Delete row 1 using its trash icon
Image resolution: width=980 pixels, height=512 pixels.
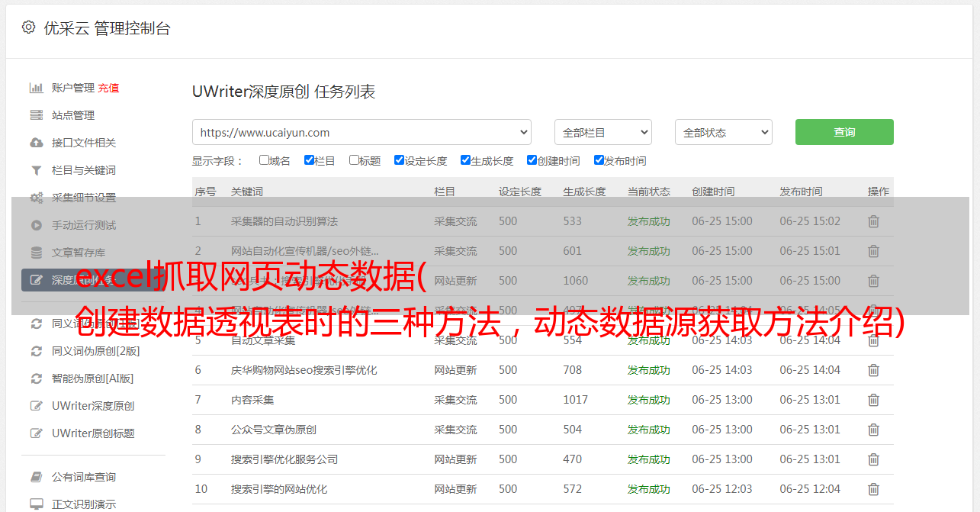pos(873,221)
